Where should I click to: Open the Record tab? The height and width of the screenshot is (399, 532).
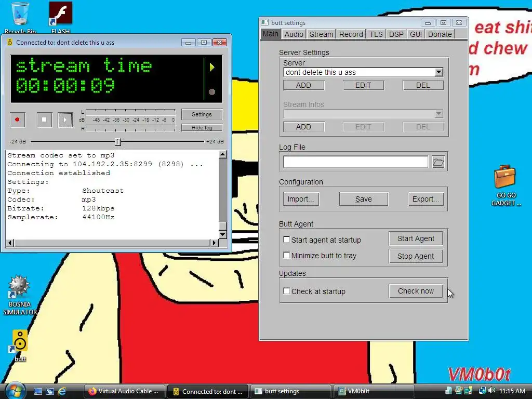351,34
